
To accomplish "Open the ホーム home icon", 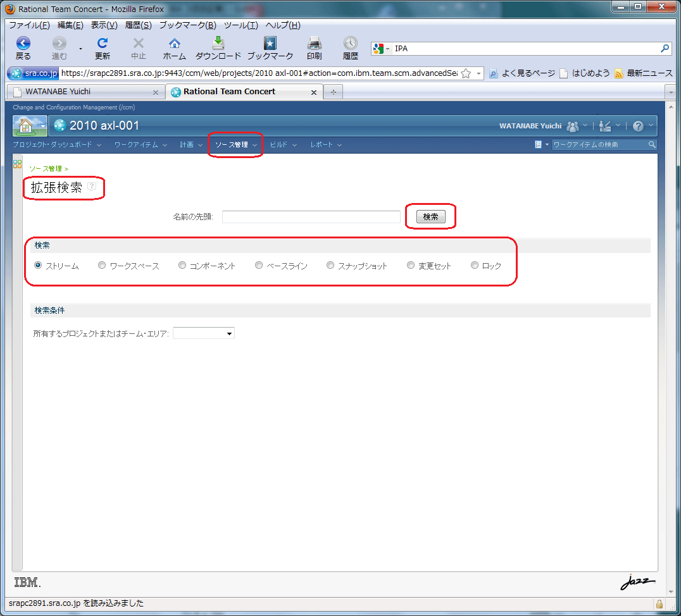I will 175,44.
